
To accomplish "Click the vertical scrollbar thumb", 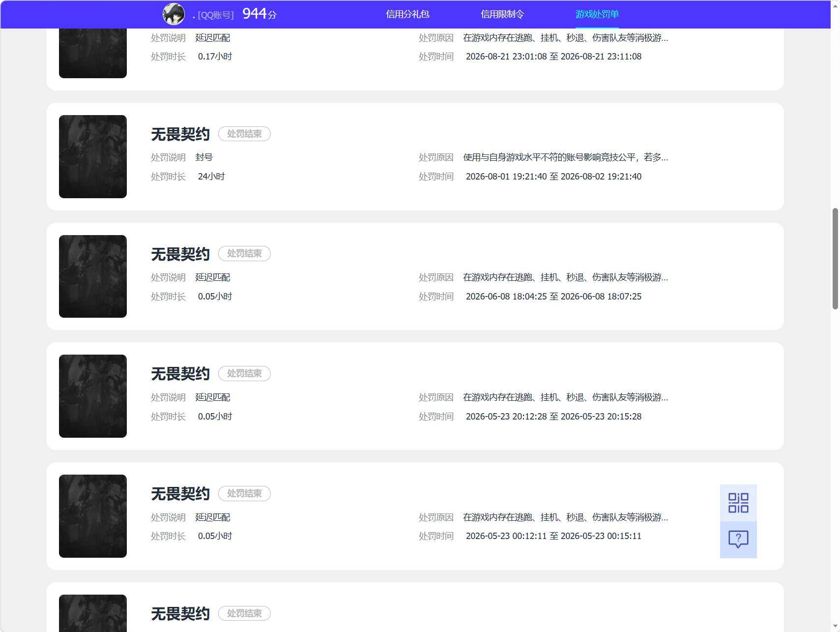I will 835,259.
